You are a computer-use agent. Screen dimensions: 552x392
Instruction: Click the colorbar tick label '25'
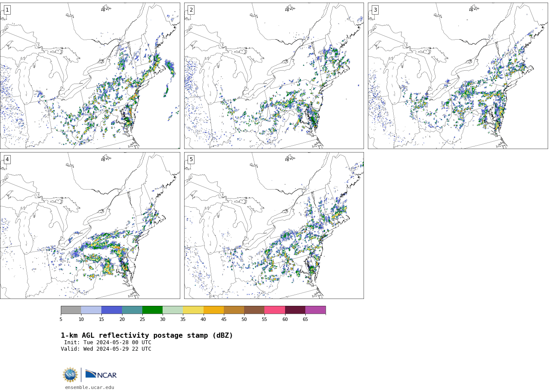[142, 319]
